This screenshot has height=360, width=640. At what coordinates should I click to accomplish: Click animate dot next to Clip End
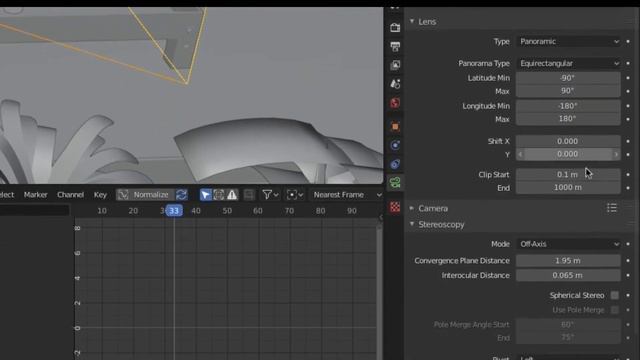point(628,188)
